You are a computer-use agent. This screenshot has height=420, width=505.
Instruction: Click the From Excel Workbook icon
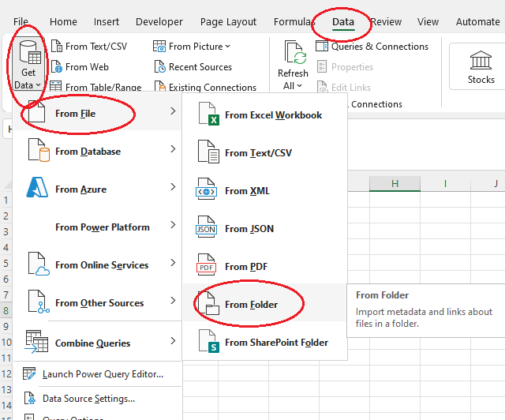(208, 114)
